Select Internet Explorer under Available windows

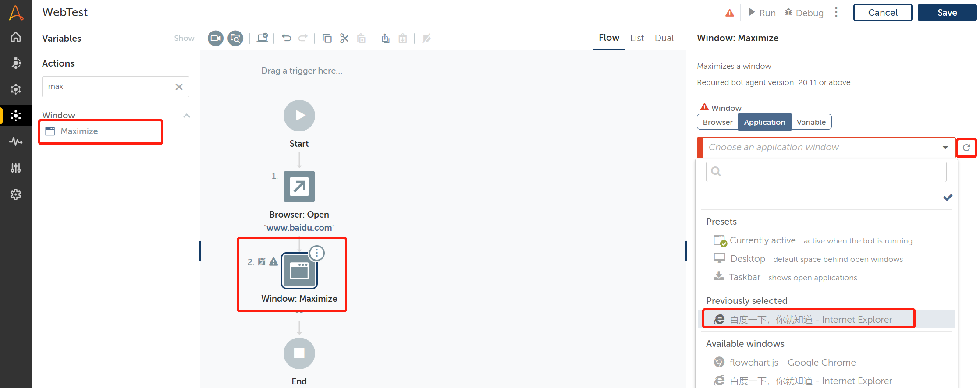point(826,381)
